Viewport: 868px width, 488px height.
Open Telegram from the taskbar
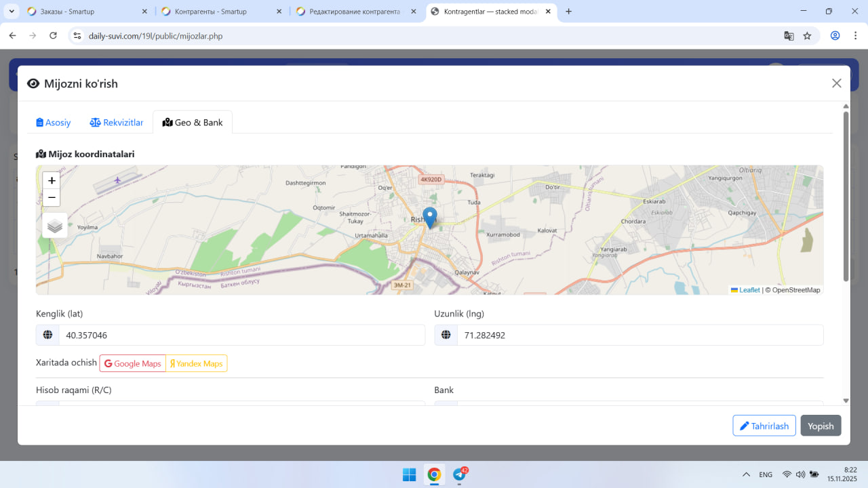pos(459,474)
